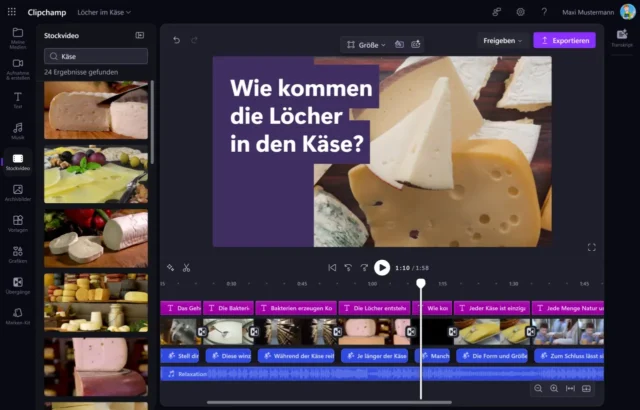The image size is (640, 410).
Task: Open Maxi Mustermann profile avatar
Action: [627, 12]
